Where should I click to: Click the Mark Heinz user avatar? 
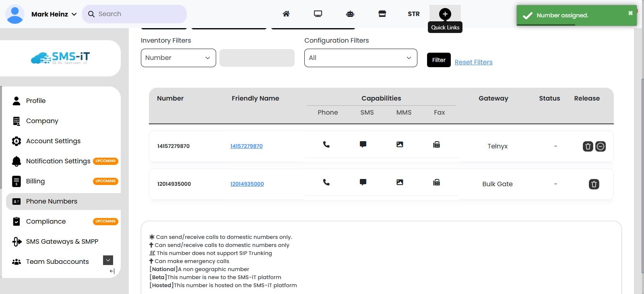point(15,14)
